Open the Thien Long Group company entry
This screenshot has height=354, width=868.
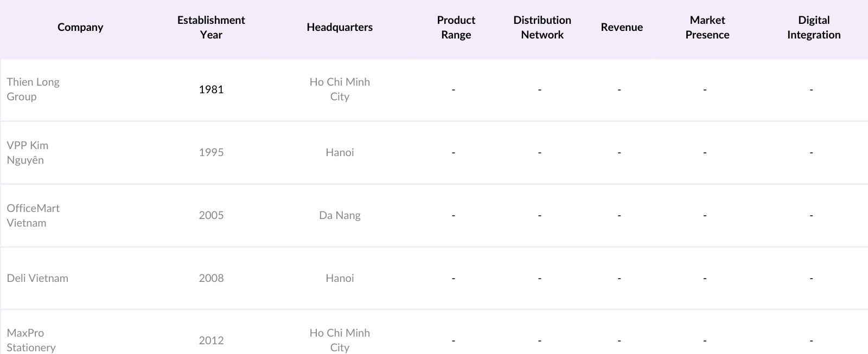[33, 89]
